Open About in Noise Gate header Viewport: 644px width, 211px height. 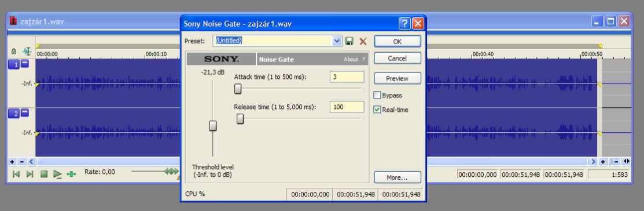coord(351,59)
